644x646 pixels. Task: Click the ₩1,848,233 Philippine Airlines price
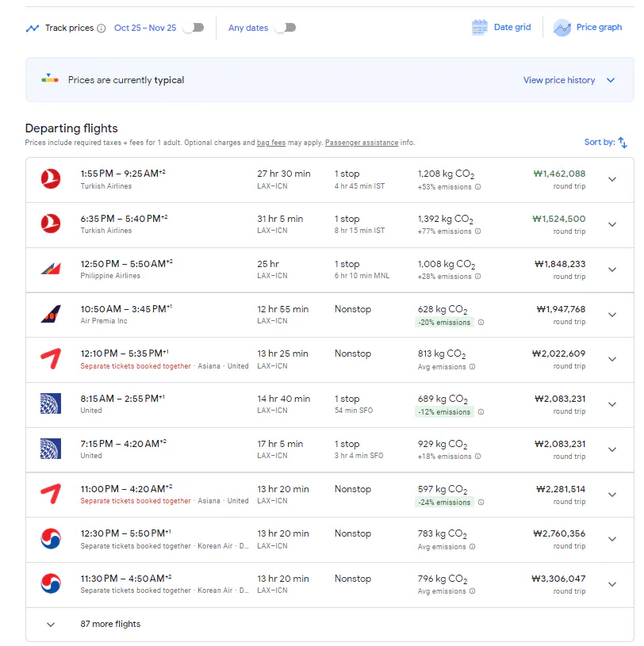pos(560,264)
